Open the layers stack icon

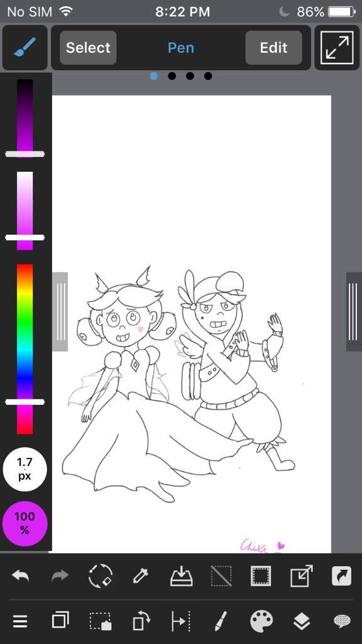pyautogui.click(x=302, y=621)
